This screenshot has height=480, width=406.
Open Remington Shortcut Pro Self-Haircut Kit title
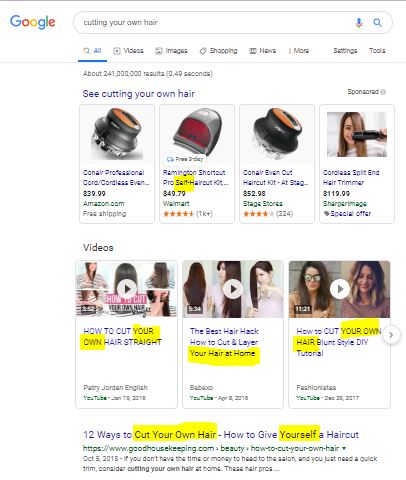[x=196, y=177]
